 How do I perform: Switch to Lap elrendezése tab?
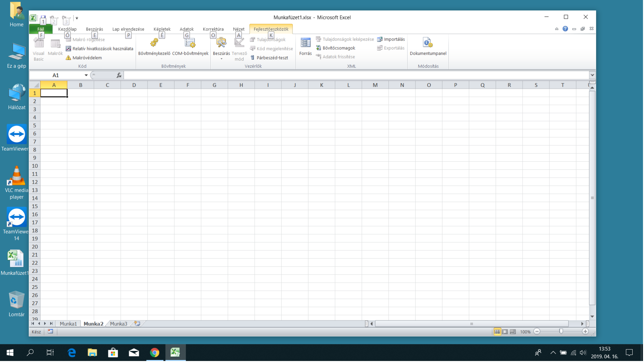point(128,29)
